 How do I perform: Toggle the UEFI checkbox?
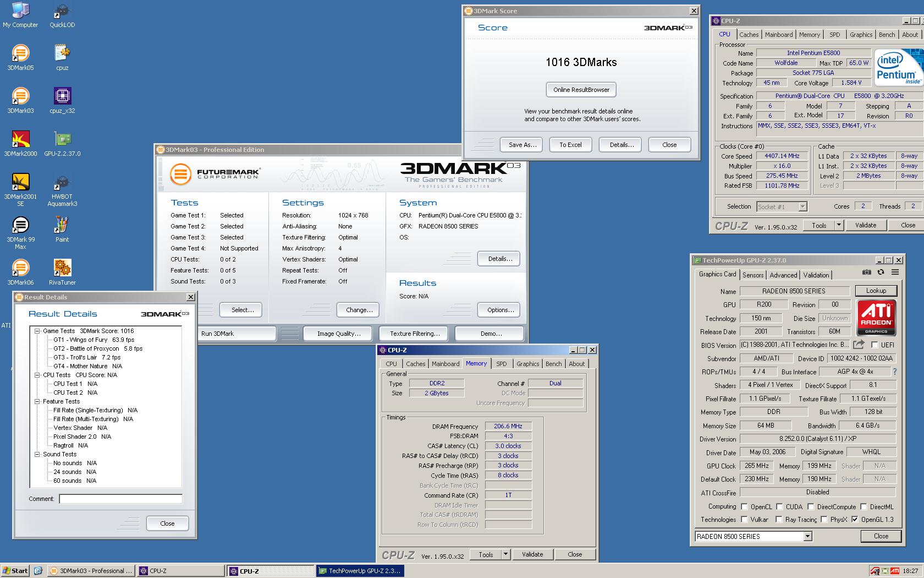[875, 345]
